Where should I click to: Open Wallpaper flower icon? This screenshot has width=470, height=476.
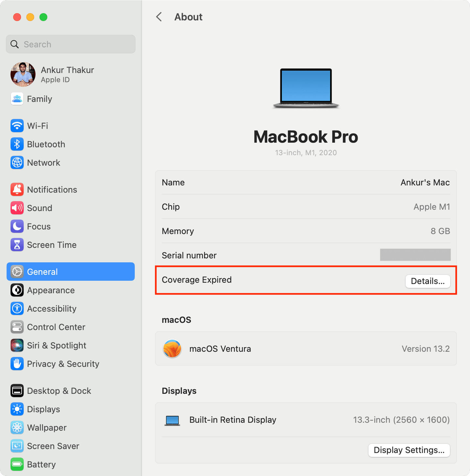coord(17,427)
